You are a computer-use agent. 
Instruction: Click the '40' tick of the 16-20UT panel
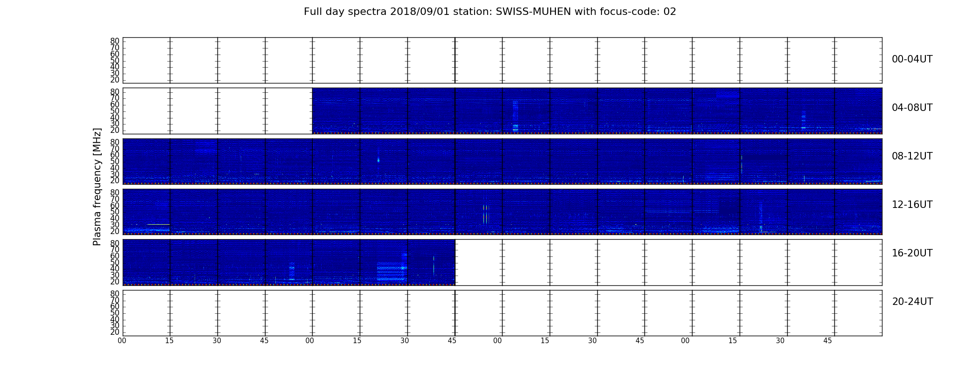[115, 269]
